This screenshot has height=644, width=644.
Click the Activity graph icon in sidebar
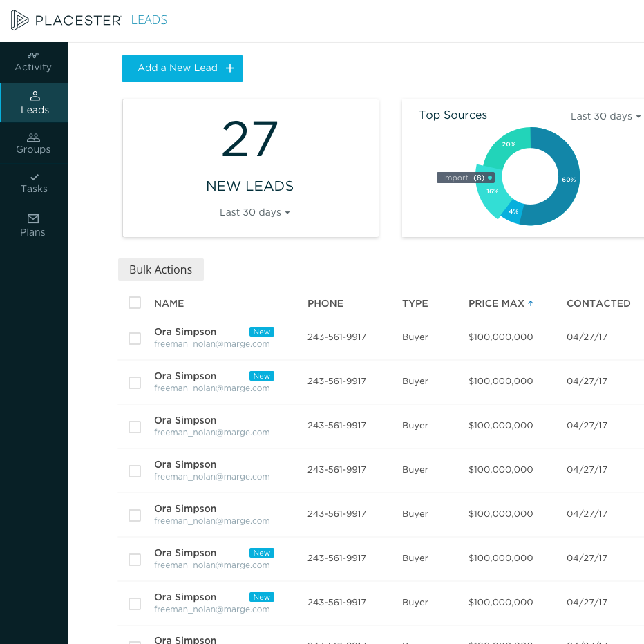pyautogui.click(x=33, y=55)
